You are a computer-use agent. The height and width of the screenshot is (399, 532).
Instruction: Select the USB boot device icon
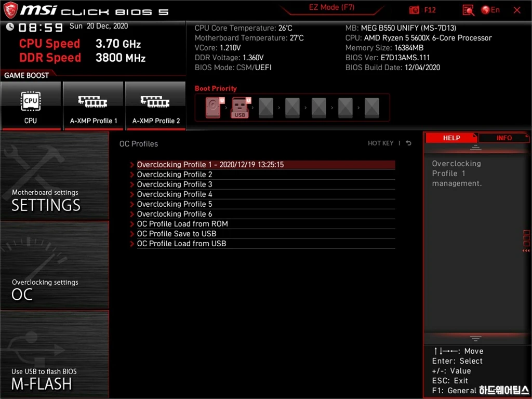click(x=241, y=108)
